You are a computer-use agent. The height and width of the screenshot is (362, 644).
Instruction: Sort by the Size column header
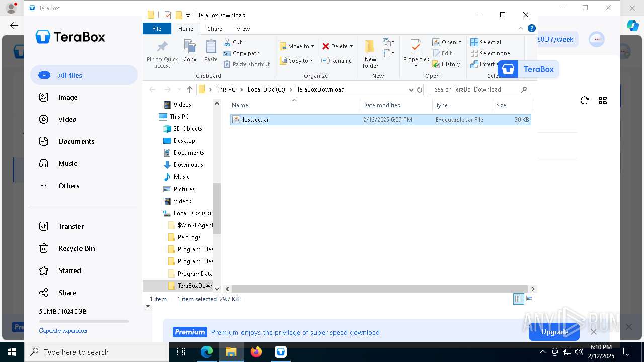tap(512, 105)
